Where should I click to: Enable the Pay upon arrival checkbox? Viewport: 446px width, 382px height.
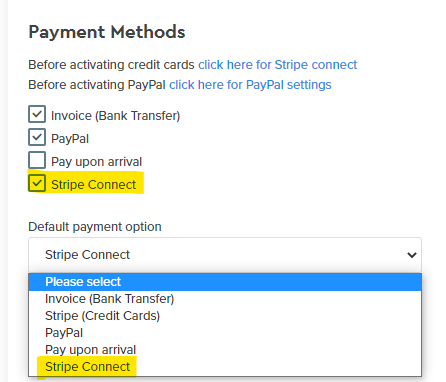(37, 160)
